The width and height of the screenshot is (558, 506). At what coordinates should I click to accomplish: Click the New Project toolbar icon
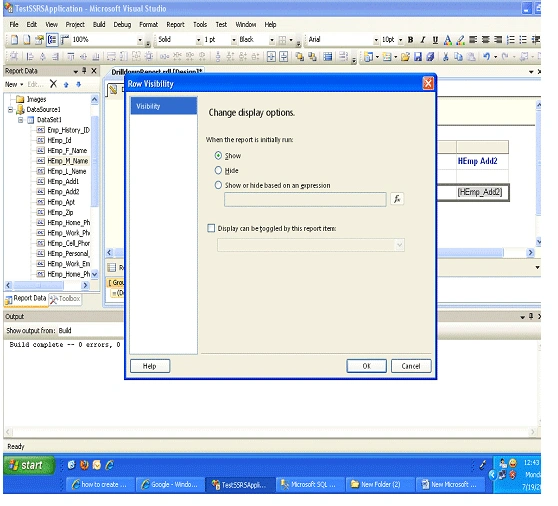pos(368,57)
